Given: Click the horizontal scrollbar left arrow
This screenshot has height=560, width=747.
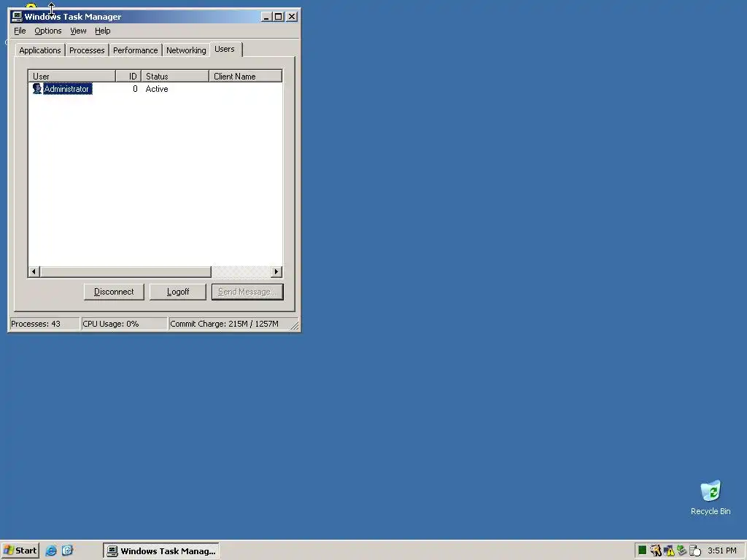Looking at the screenshot, I should (34, 272).
